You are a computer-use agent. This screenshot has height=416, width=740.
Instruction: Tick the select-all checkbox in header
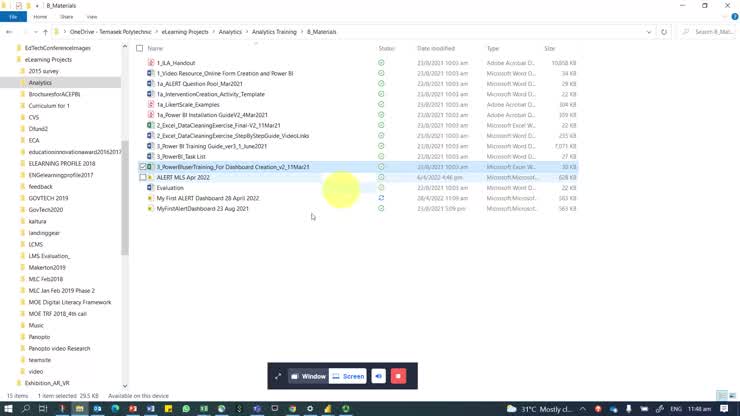pos(139,48)
